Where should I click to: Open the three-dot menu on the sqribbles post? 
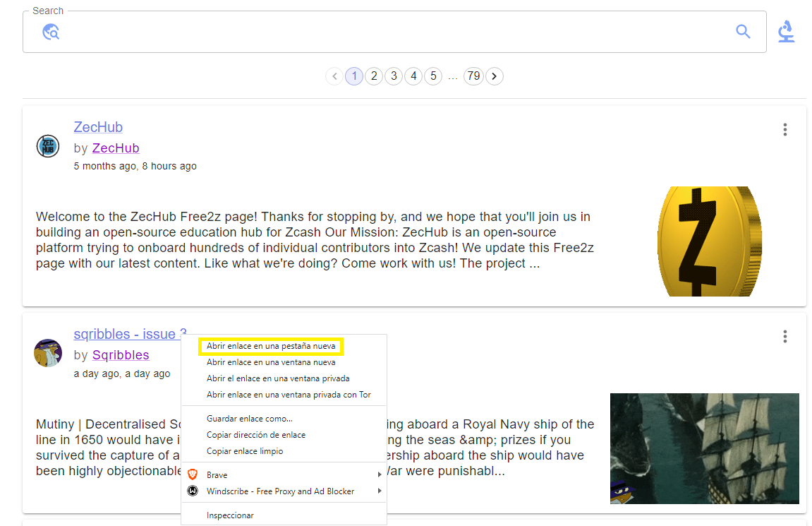784,336
